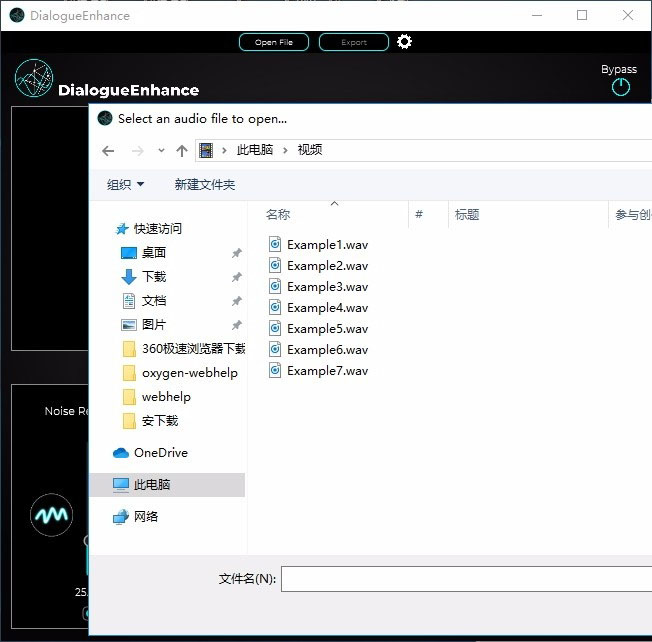
Task: Open the 安下载 folder
Action: [x=151, y=421]
